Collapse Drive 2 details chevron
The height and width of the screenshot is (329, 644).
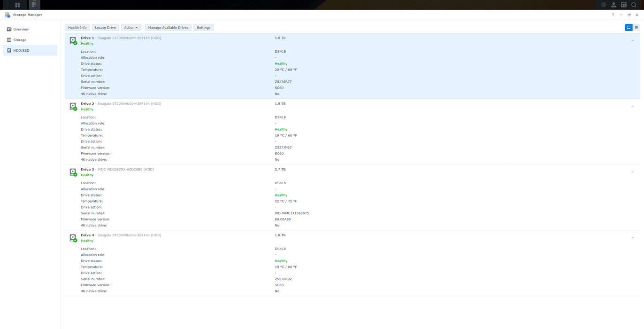[632, 107]
